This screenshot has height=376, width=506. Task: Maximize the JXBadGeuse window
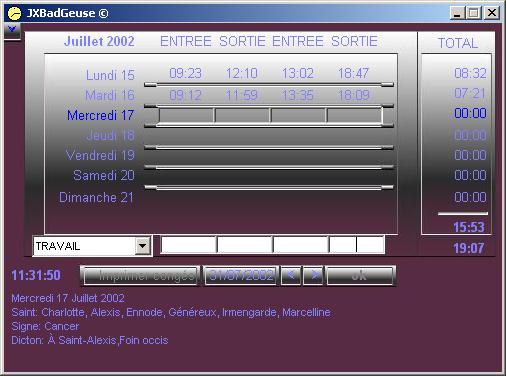pos(473,13)
